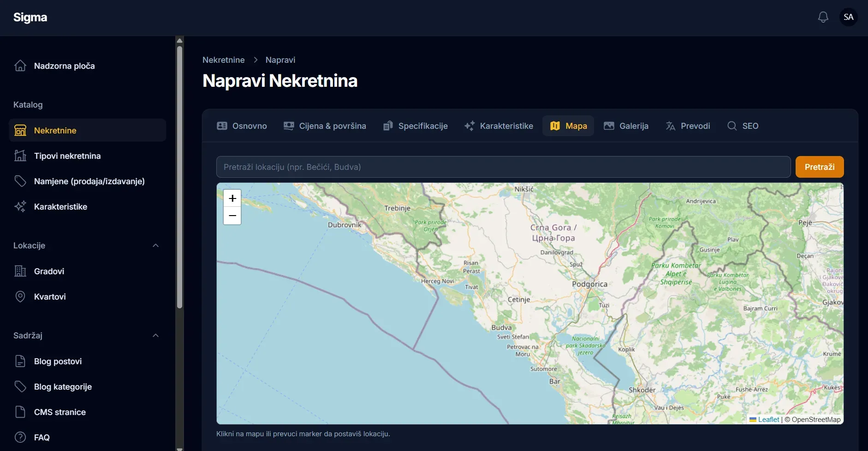
Task: Open Kvartovi location pin icon
Action: tap(20, 296)
